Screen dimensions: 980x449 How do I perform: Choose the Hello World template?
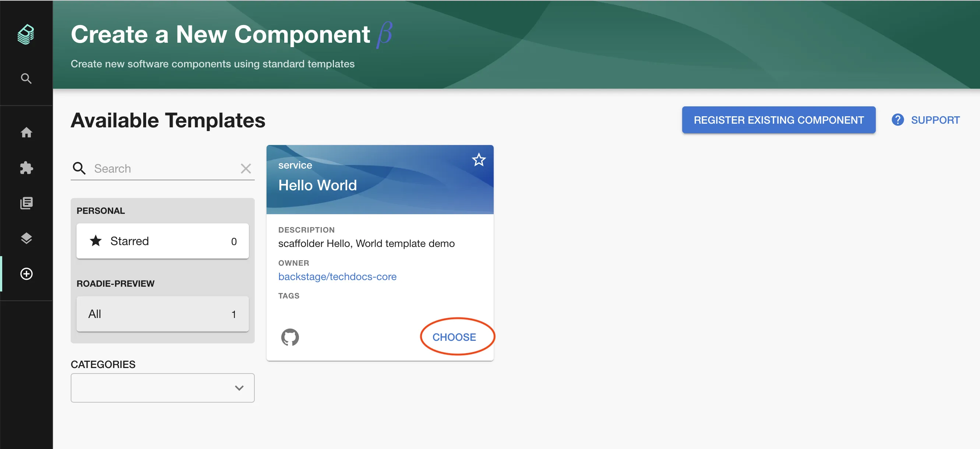[454, 337]
